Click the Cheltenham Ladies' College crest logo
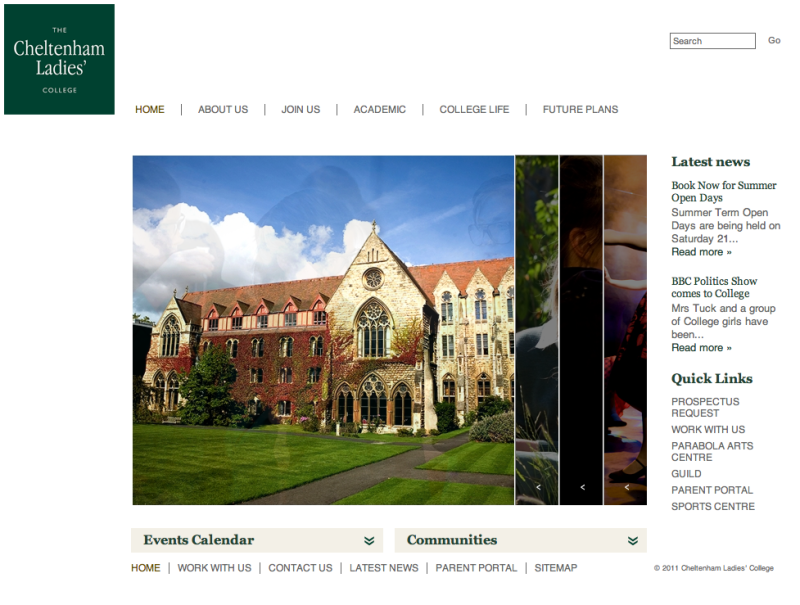Viewport: 800px width, 605px height. 59,58
